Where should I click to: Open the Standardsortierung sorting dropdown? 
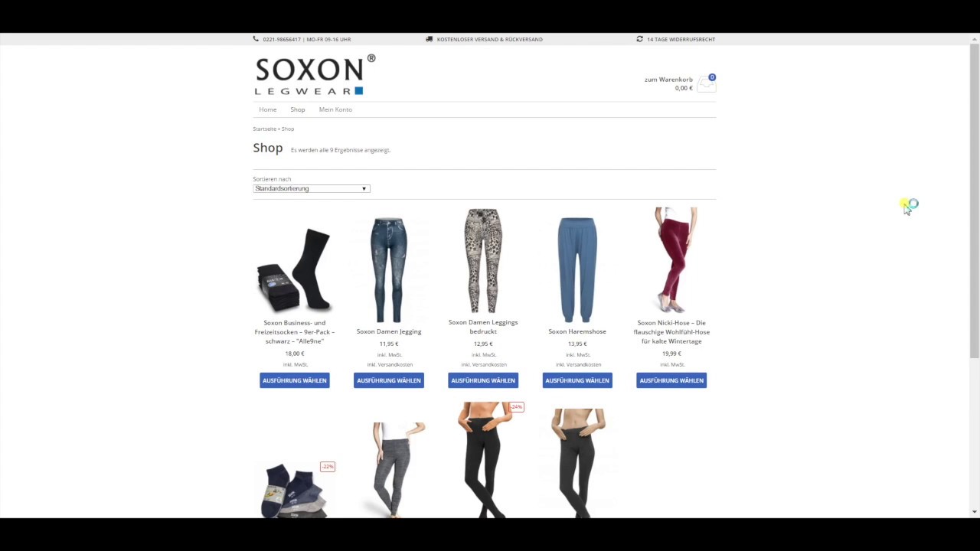coord(312,188)
